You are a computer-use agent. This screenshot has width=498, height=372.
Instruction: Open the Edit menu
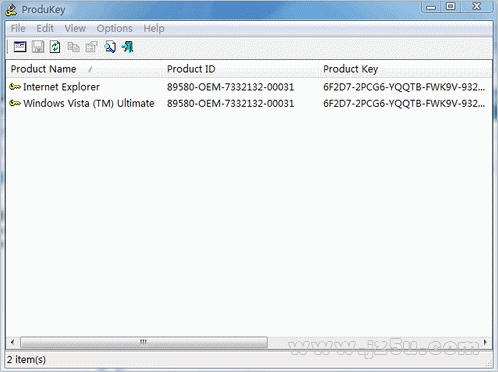(x=45, y=28)
